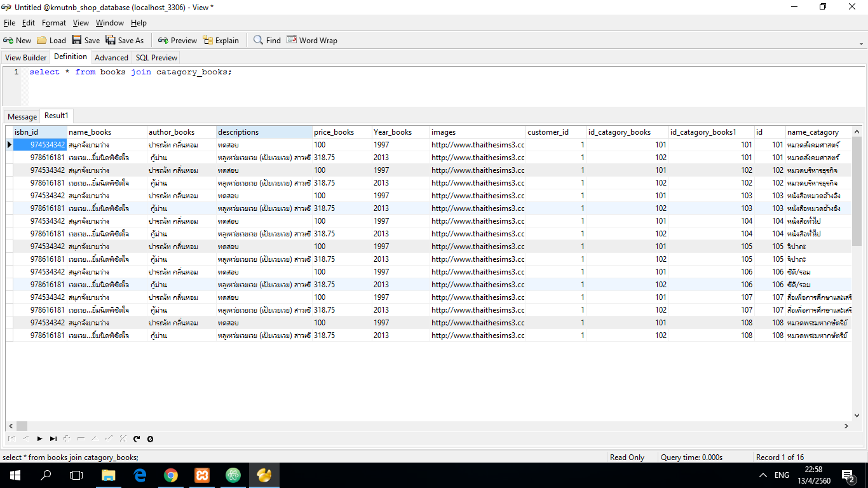Choose Save As in the toolbar
Viewport: 868px width, 488px height.
click(x=125, y=40)
